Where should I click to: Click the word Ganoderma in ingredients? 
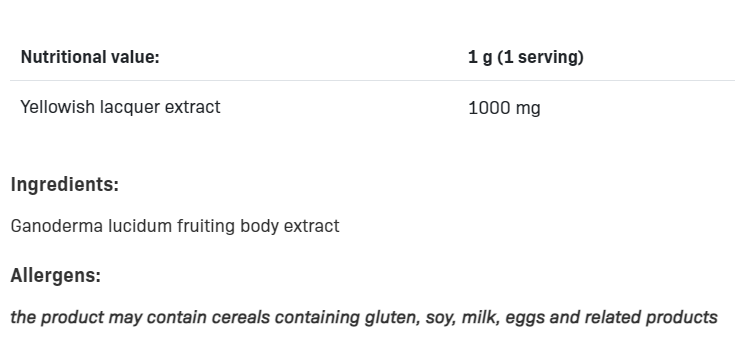57,226
